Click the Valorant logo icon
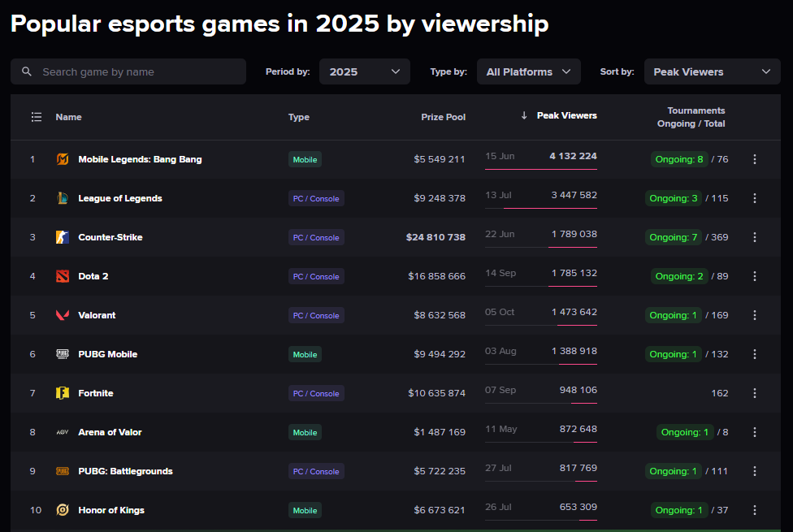 (x=63, y=315)
